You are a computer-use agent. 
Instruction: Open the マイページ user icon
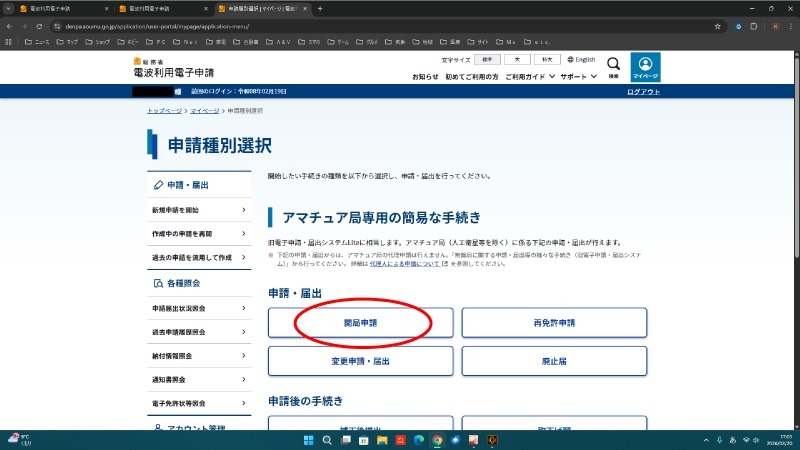pos(645,67)
